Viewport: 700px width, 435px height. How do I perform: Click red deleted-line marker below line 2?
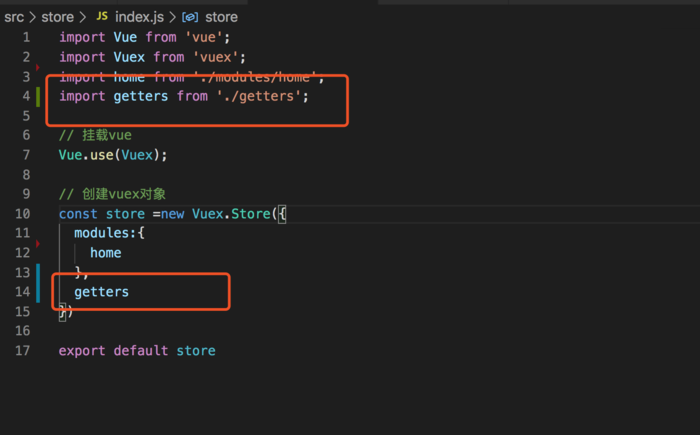tap(38, 67)
